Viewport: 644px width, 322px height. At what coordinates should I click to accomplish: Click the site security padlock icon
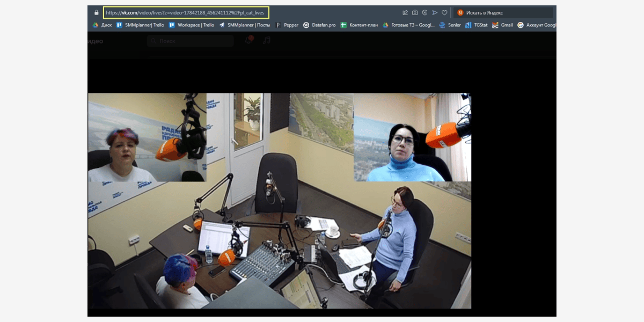(96, 12)
